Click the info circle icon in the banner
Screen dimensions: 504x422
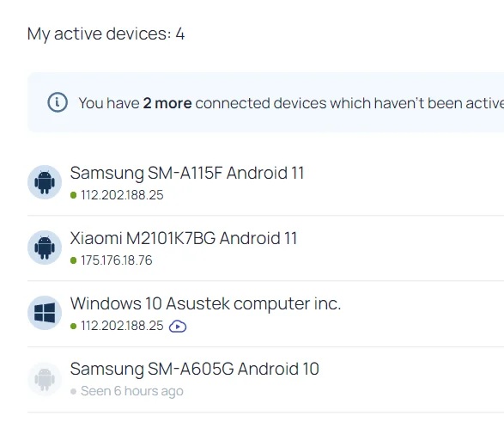(58, 102)
